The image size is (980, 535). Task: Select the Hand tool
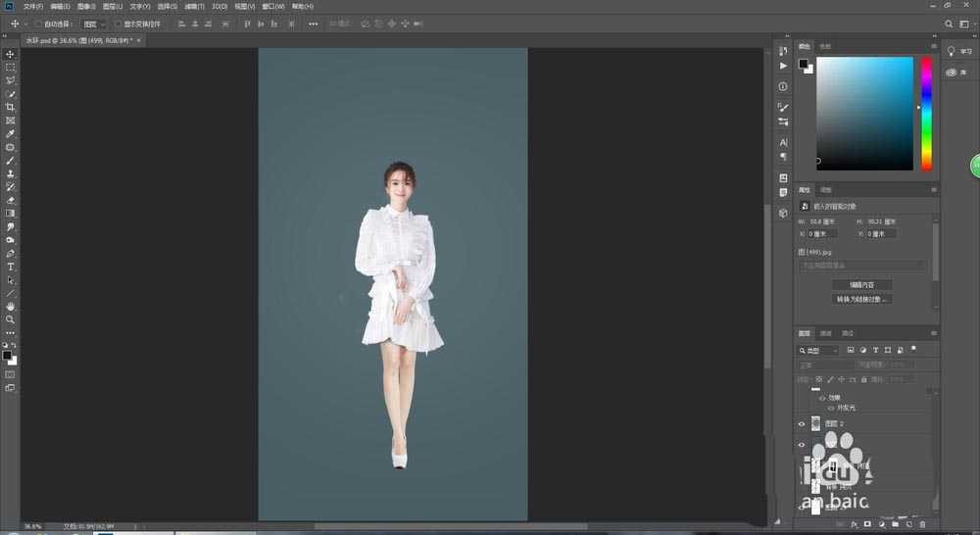11,307
